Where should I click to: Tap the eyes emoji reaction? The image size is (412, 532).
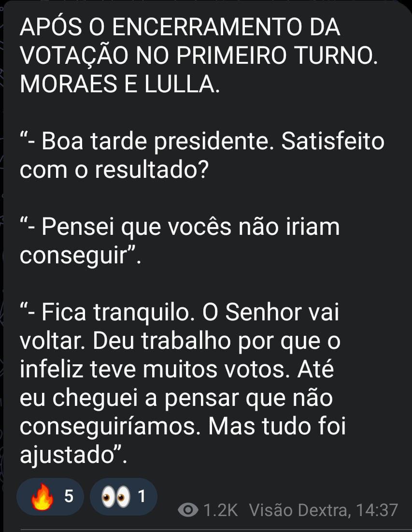116,497
